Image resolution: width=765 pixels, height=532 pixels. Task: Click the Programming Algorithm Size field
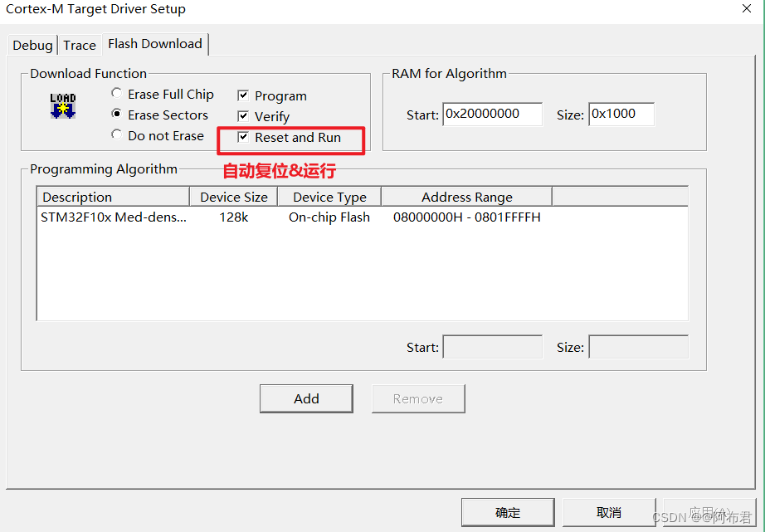(639, 347)
